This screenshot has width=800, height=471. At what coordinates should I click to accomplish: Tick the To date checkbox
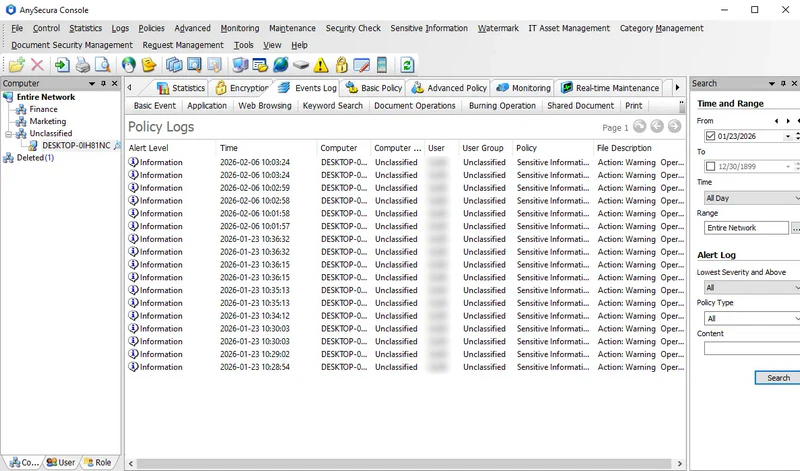click(x=710, y=166)
